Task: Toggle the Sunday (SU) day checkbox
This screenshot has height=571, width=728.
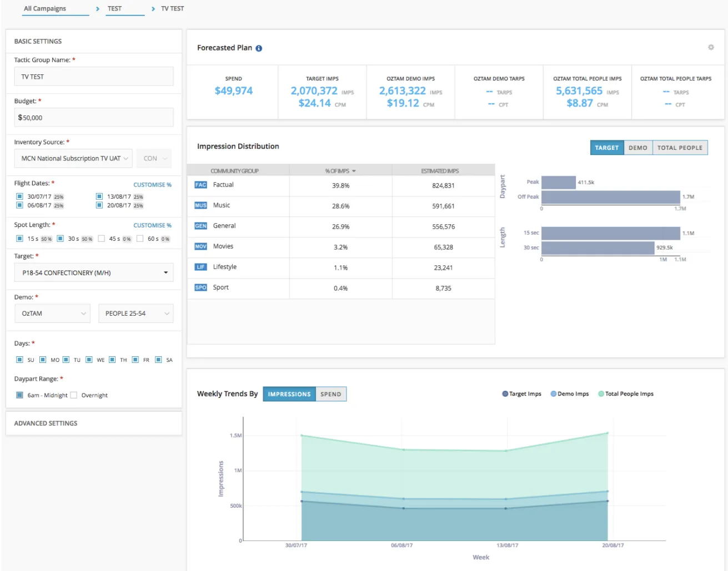Action: coord(19,360)
